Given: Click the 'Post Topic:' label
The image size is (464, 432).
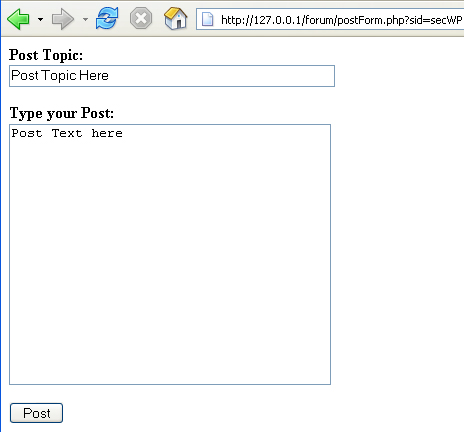Looking at the screenshot, I should [x=46, y=55].
